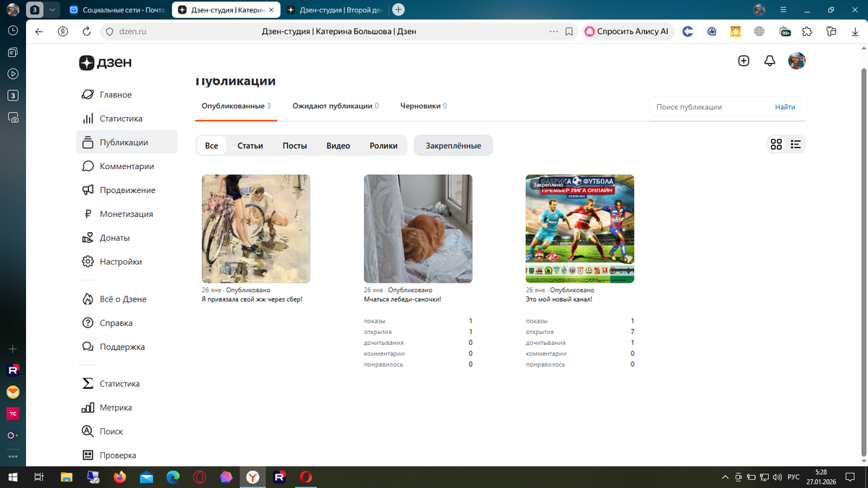Open the notifications bell
The width and height of the screenshot is (868, 488).
click(x=770, y=61)
